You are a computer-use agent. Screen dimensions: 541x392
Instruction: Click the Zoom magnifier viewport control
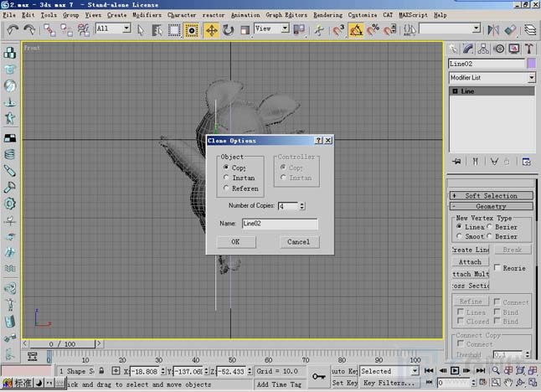[496, 370]
